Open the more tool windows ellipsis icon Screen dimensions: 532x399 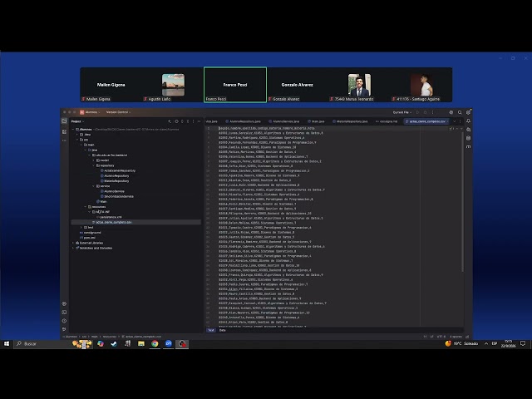[x=64, y=140]
